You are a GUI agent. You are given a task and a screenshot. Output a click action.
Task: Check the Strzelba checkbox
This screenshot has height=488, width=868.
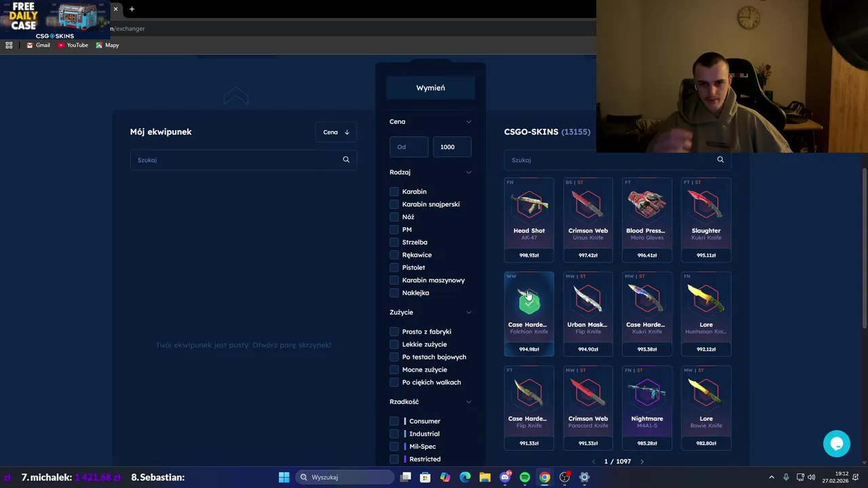click(394, 242)
